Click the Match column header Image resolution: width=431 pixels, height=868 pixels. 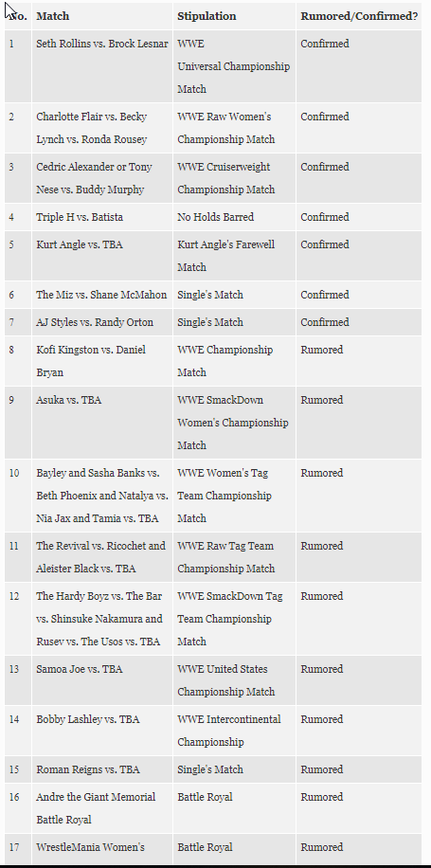pos(52,16)
